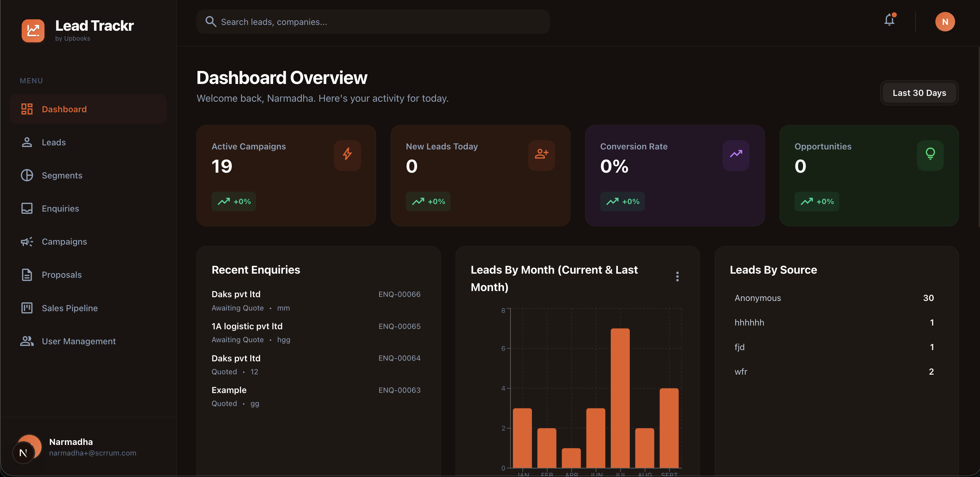Click the New Leads add-person icon
Screen dimensions: 980x477
coord(541,155)
